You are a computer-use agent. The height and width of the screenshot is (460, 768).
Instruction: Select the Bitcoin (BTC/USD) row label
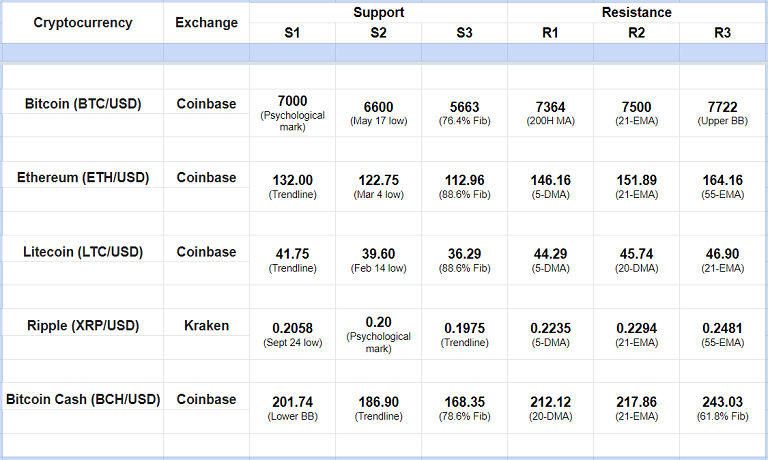pyautogui.click(x=82, y=103)
